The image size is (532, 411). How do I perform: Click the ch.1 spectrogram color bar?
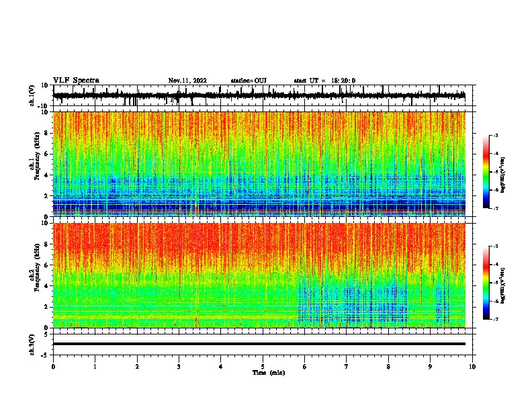click(486, 172)
